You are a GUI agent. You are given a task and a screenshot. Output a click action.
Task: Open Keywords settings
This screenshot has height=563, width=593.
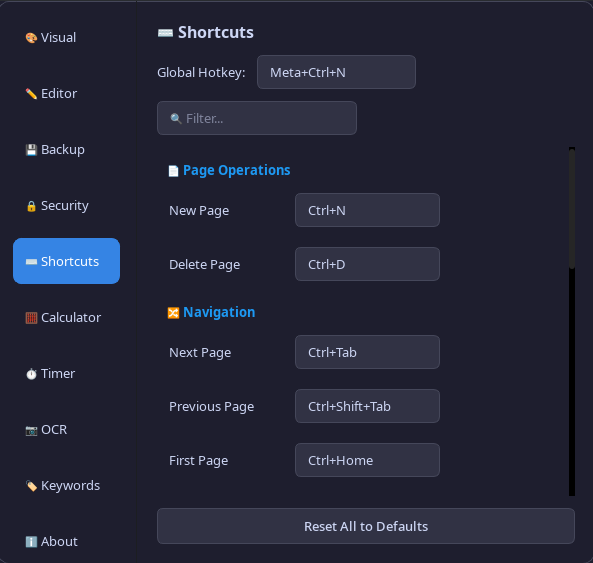[x=67, y=485]
